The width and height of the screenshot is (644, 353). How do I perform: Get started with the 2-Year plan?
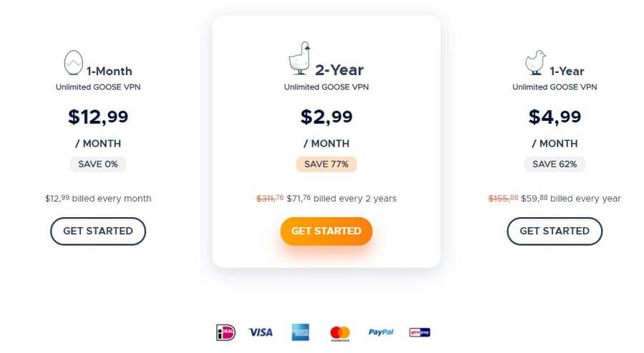(x=326, y=232)
